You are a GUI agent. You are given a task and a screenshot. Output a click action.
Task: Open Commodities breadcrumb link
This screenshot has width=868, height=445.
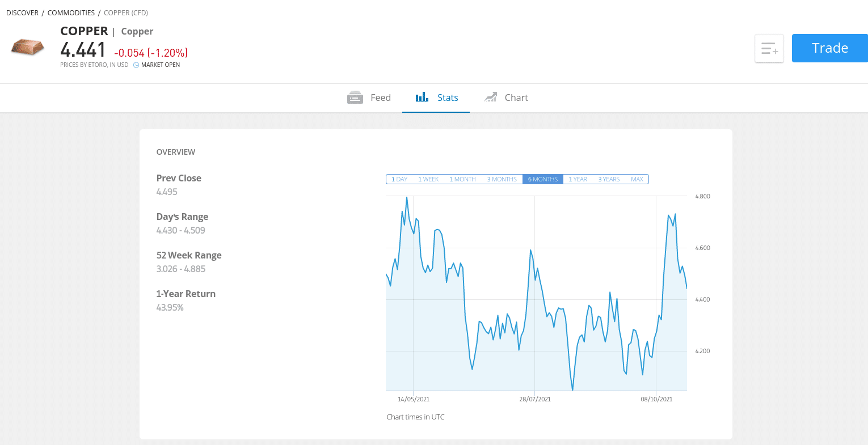[x=71, y=12]
